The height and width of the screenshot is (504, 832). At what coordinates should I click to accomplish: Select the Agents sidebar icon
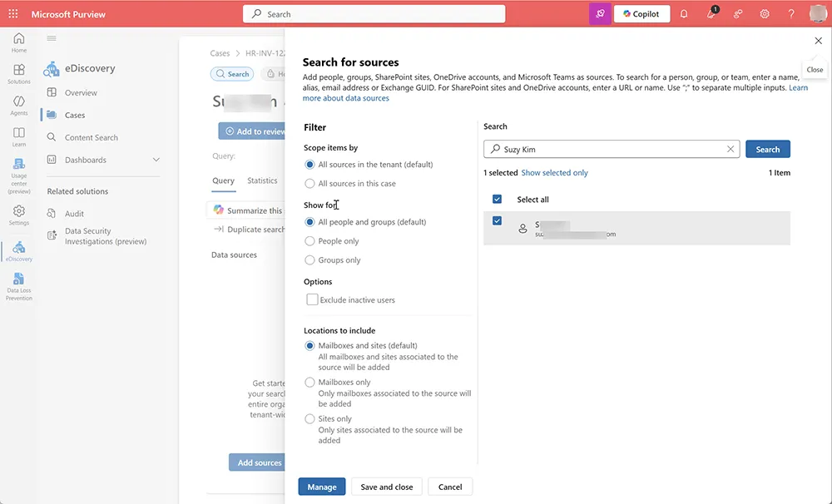pyautogui.click(x=18, y=102)
